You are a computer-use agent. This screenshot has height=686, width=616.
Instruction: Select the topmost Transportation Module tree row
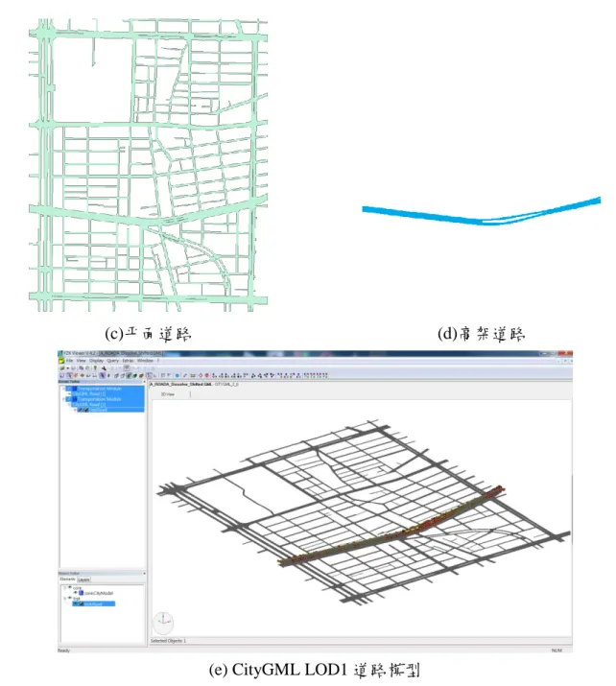point(105,389)
